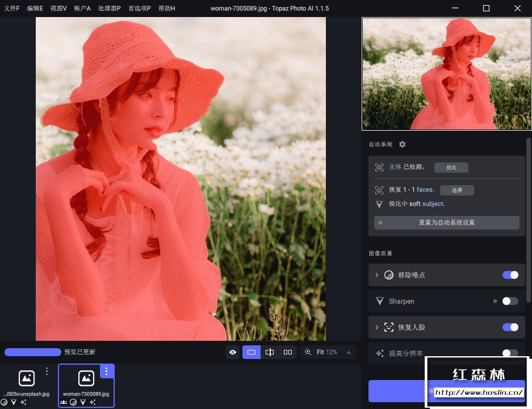Open the 帐户A menu
The width and height of the screenshot is (532, 409).
[82, 8]
